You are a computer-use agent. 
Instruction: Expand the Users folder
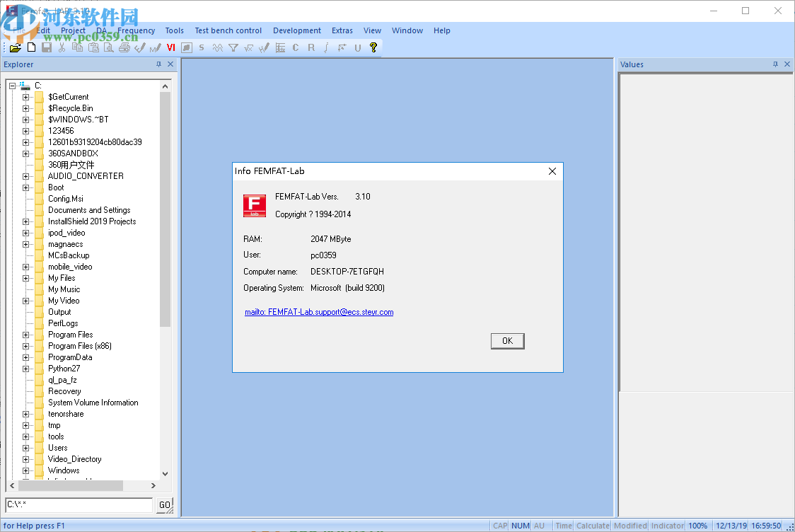point(26,449)
